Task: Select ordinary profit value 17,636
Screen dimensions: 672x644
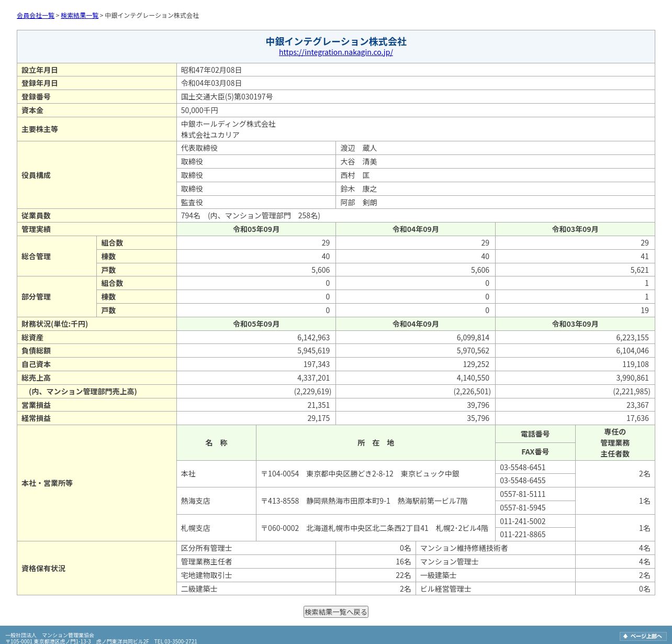Action: click(x=637, y=418)
